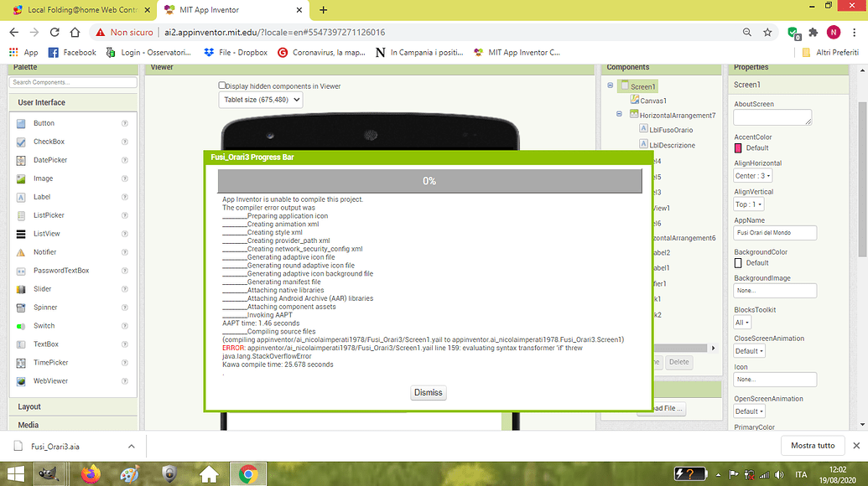Collapse HorizontalArrangement7 tree node
The width and height of the screenshot is (868, 486).
click(619, 114)
